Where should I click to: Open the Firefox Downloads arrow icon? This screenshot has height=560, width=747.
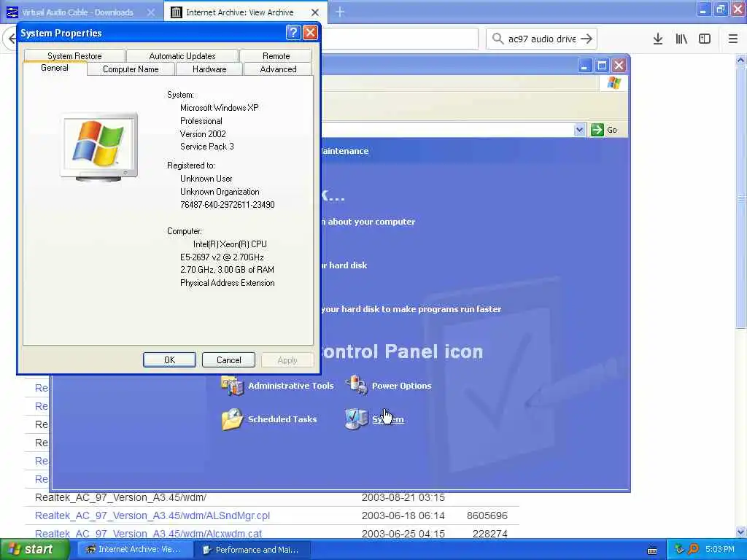pyautogui.click(x=658, y=39)
